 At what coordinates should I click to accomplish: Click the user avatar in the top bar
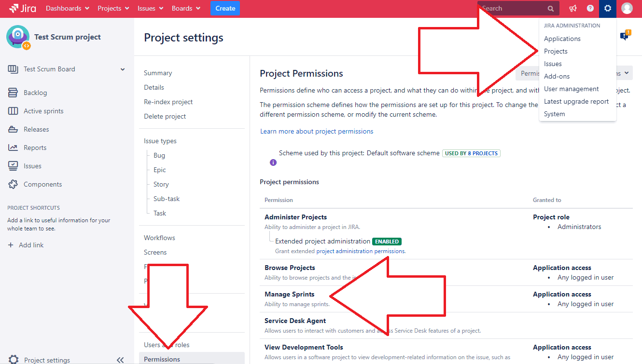tap(627, 8)
